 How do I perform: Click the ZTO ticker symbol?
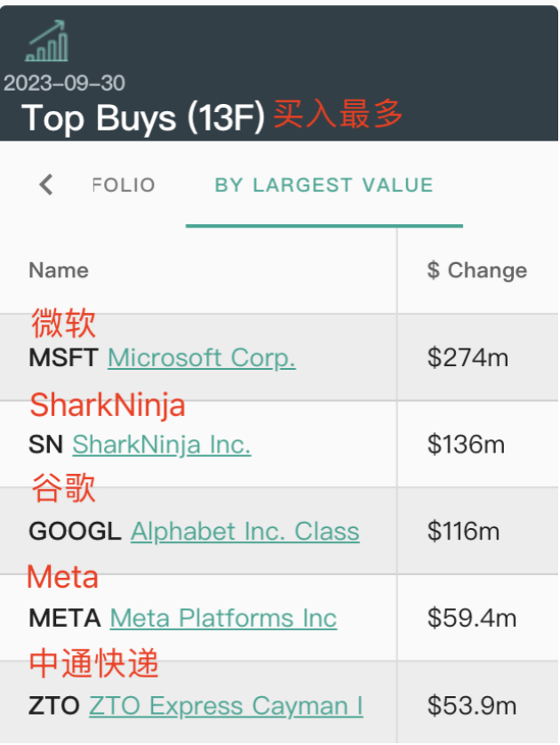[x=54, y=706]
